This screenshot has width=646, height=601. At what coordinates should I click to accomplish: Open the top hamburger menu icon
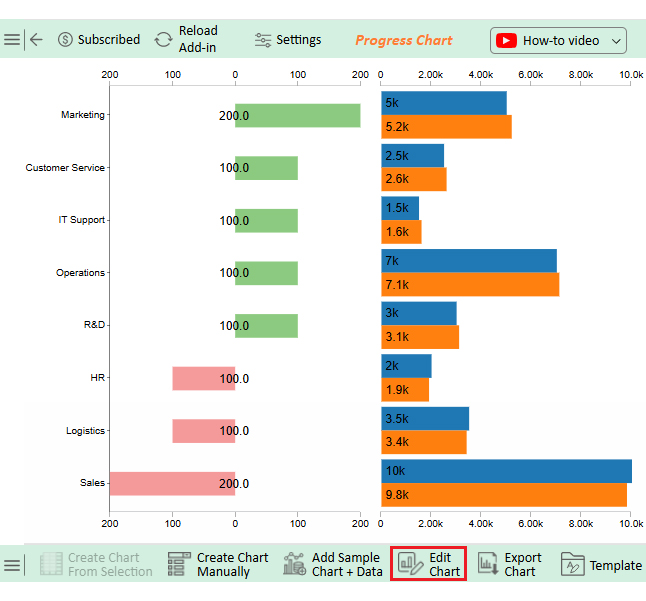coord(11,40)
